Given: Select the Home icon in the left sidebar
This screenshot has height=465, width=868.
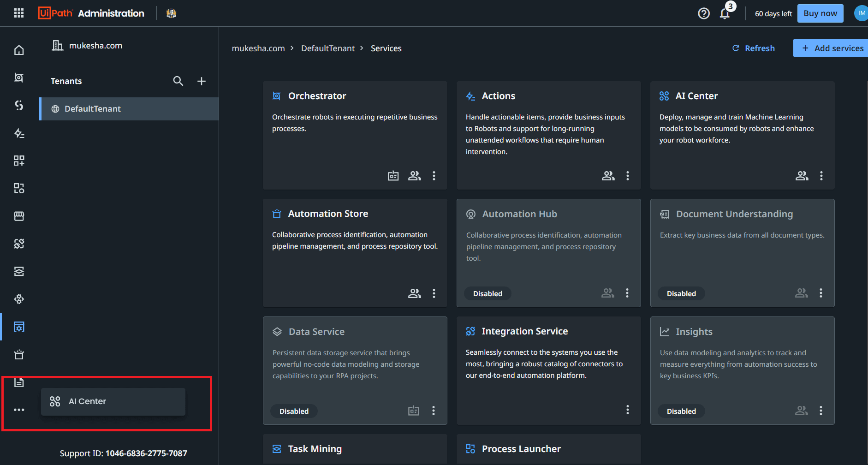Looking at the screenshot, I should pyautogui.click(x=19, y=49).
